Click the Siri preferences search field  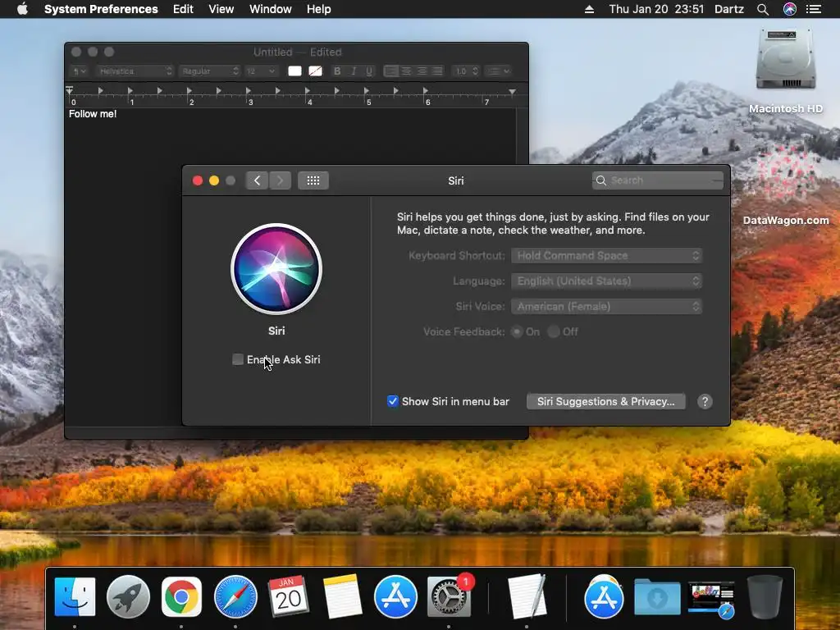pyautogui.click(x=658, y=180)
